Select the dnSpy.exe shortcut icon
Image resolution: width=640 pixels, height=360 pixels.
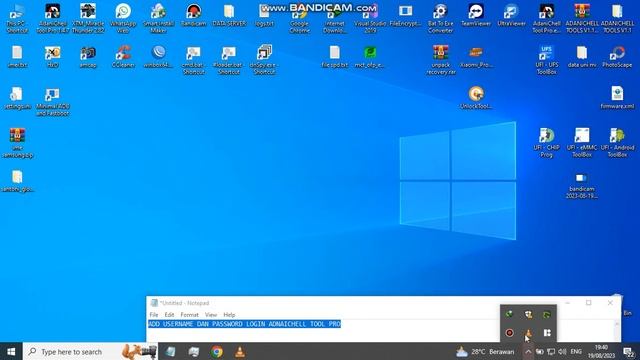point(264,60)
